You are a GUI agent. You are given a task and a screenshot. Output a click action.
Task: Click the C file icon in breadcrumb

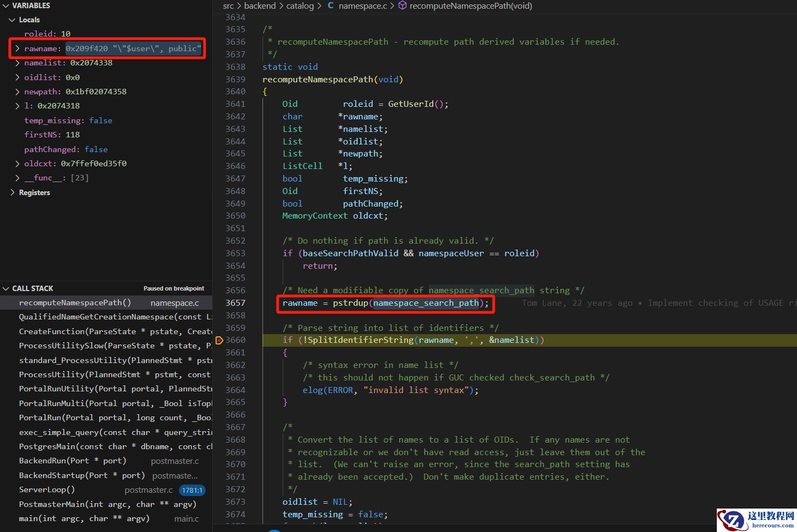tap(331, 6)
